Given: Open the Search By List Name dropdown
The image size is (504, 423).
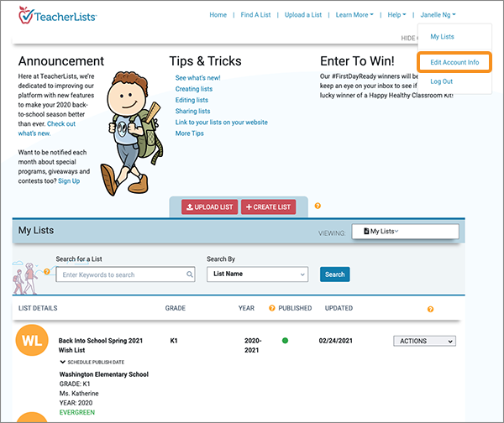Looking at the screenshot, I should [x=258, y=274].
